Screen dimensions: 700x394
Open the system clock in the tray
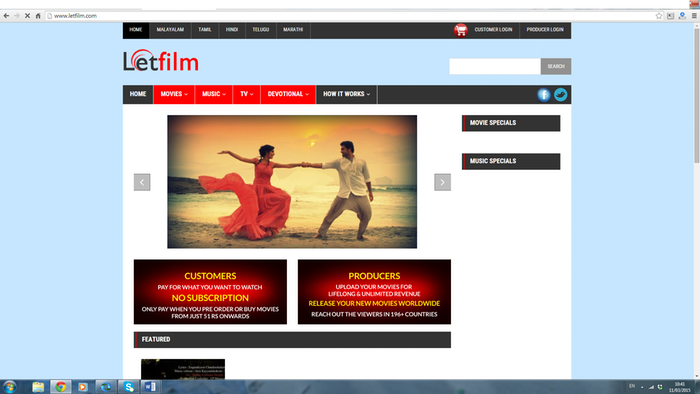[679, 387]
